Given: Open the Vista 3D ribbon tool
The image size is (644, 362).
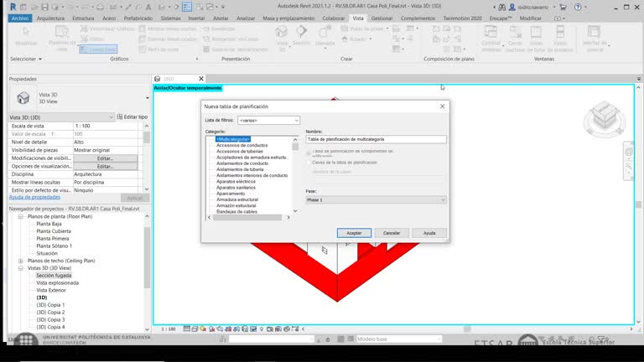Looking at the screenshot, I should pos(282,34).
